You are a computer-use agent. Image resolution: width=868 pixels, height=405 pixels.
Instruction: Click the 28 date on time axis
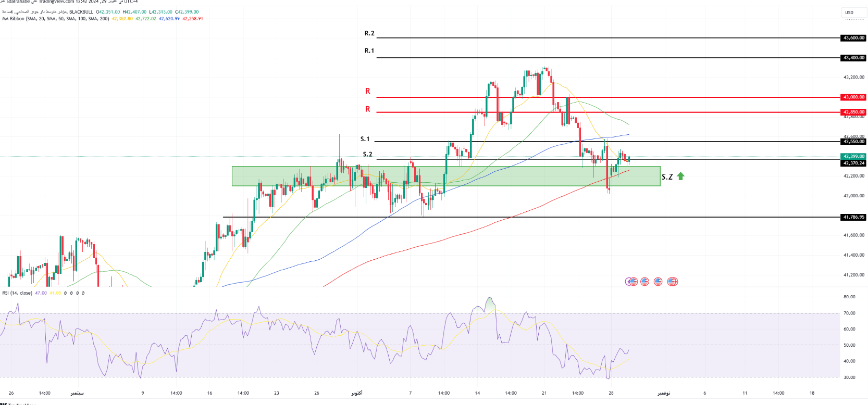point(611,393)
